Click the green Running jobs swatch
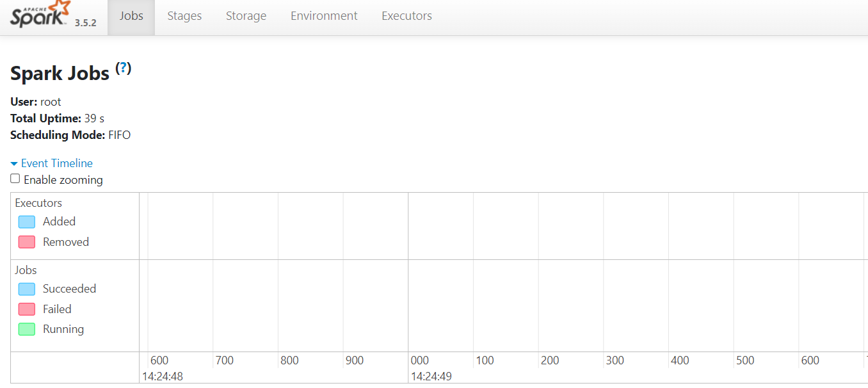 click(x=27, y=329)
